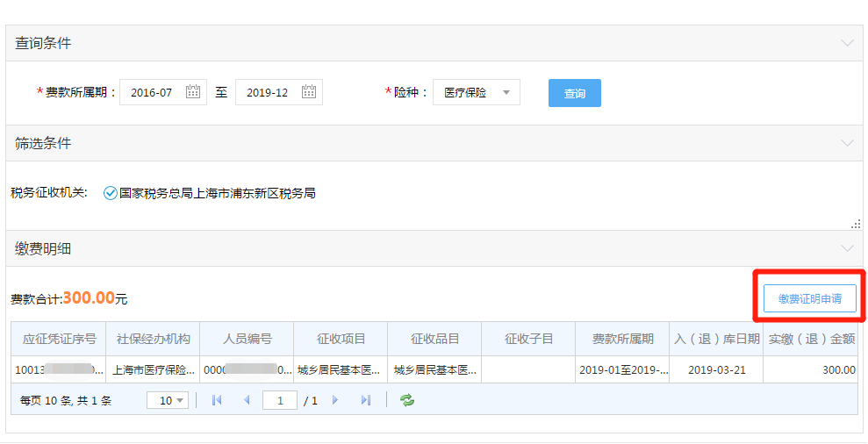Click the 缴费证明申请 button
This screenshot has width=868, height=444.
tap(809, 298)
